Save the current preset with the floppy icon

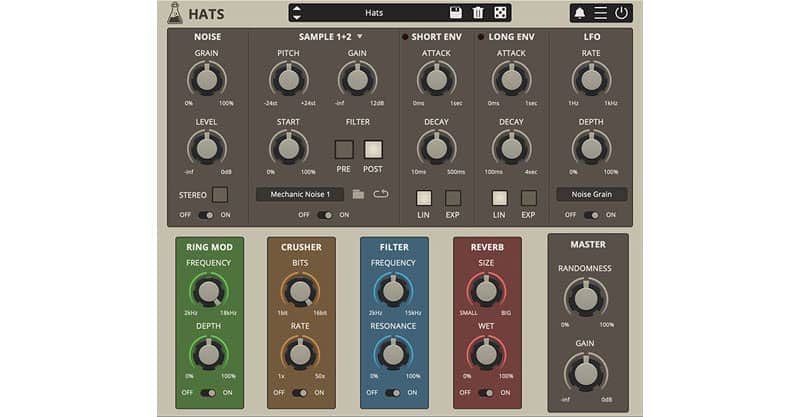pyautogui.click(x=456, y=13)
